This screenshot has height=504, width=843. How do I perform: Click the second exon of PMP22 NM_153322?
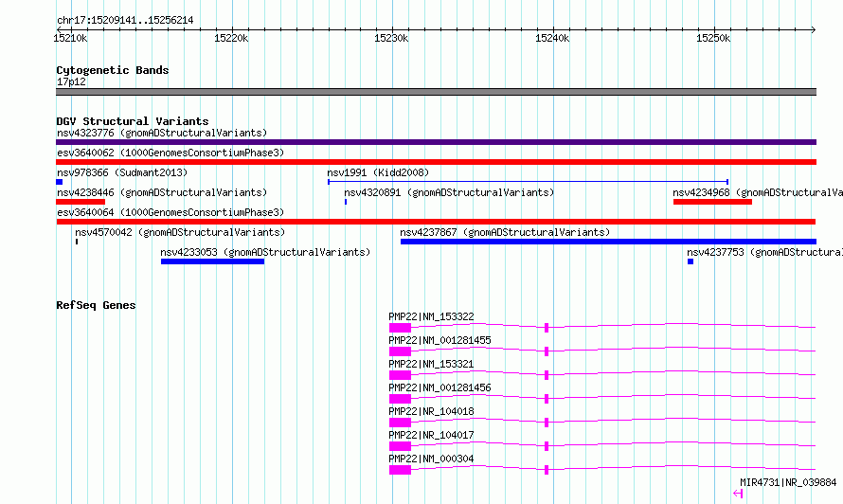click(x=547, y=328)
